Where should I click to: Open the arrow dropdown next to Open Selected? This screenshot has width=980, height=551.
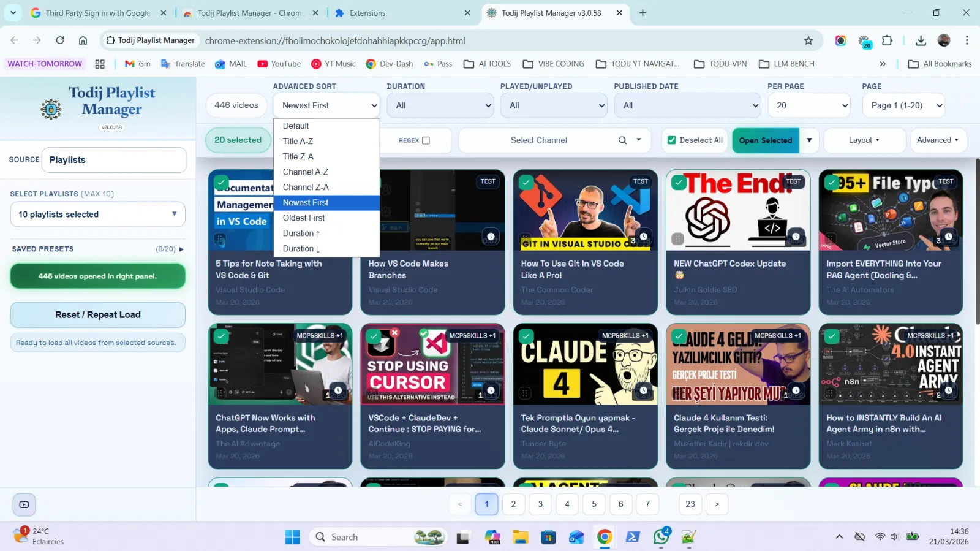(x=809, y=140)
